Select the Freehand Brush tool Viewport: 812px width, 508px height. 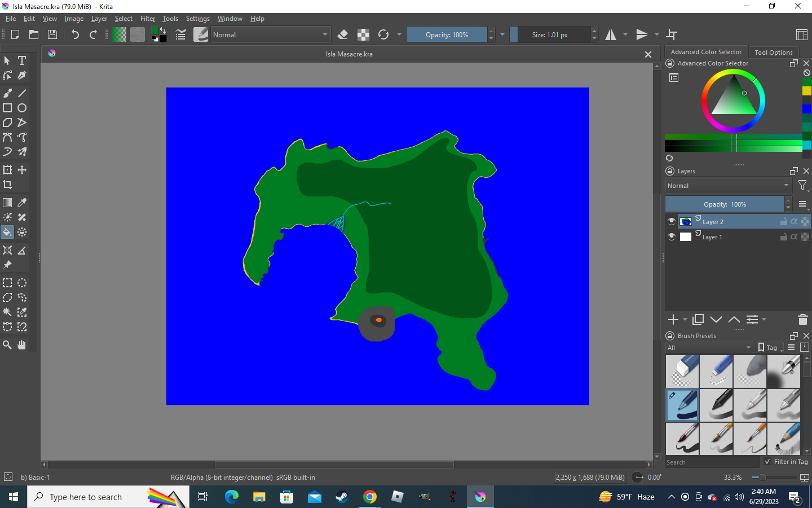(7, 93)
